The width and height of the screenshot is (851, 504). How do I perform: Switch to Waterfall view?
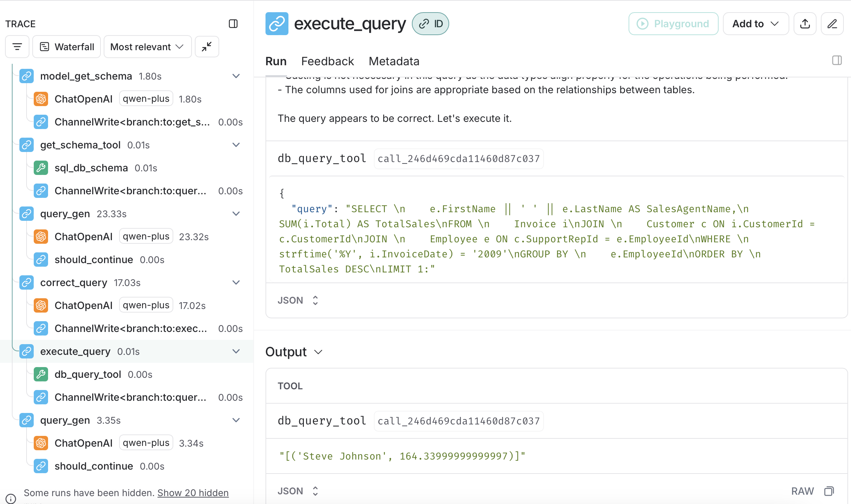pos(67,47)
